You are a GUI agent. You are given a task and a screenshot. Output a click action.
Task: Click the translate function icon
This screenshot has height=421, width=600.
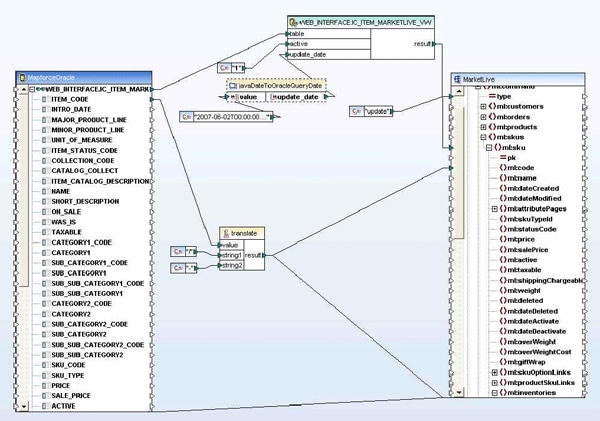pos(226,233)
